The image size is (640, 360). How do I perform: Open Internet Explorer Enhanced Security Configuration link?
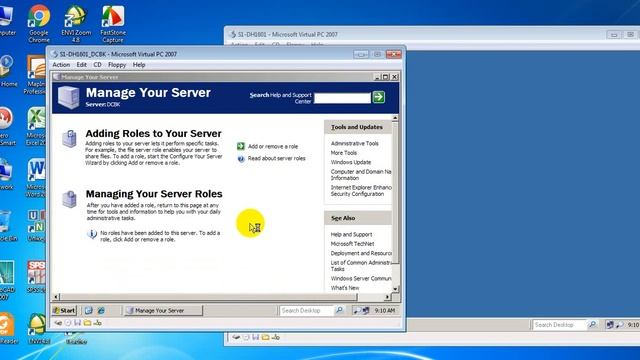coord(361,191)
